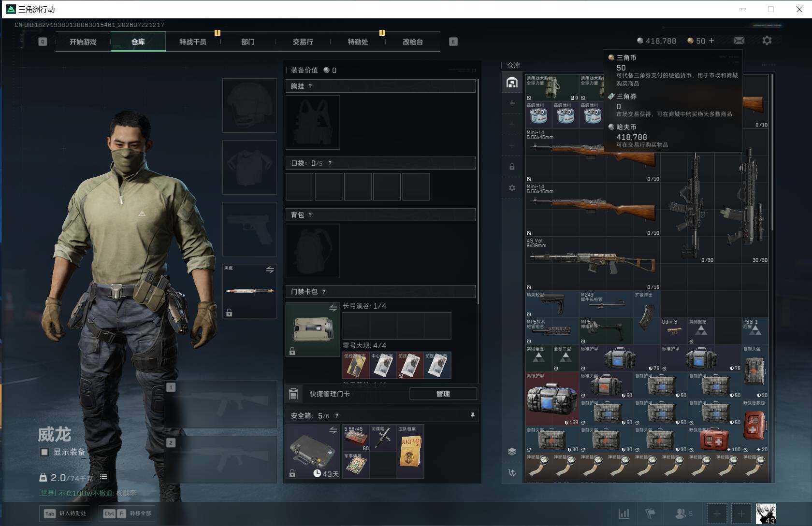Click the locked warehouse expansion icon

click(x=512, y=167)
